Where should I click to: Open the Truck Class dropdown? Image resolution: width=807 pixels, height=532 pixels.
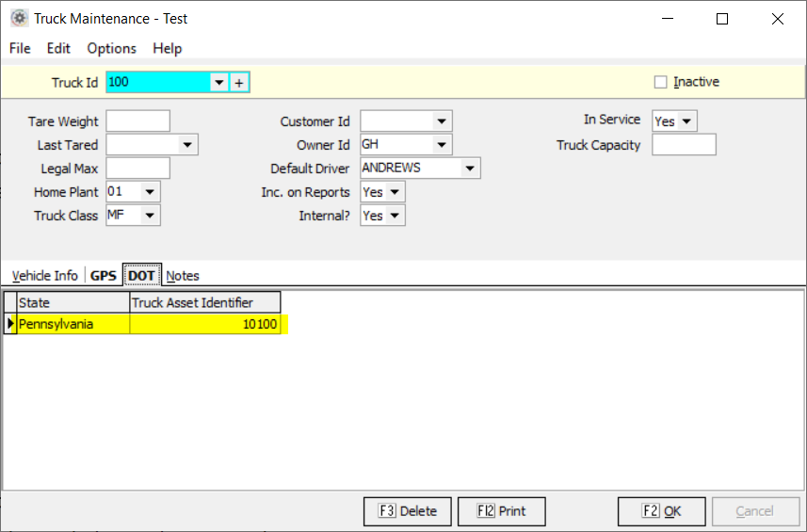click(150, 216)
